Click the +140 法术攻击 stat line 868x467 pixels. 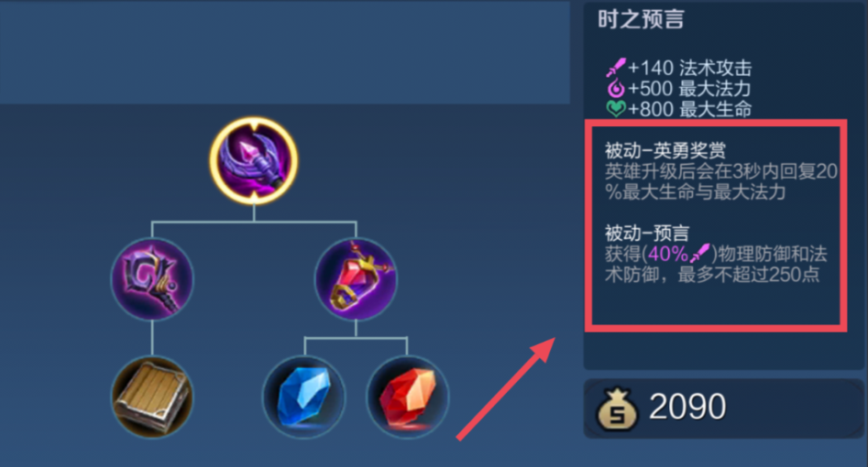tap(679, 68)
